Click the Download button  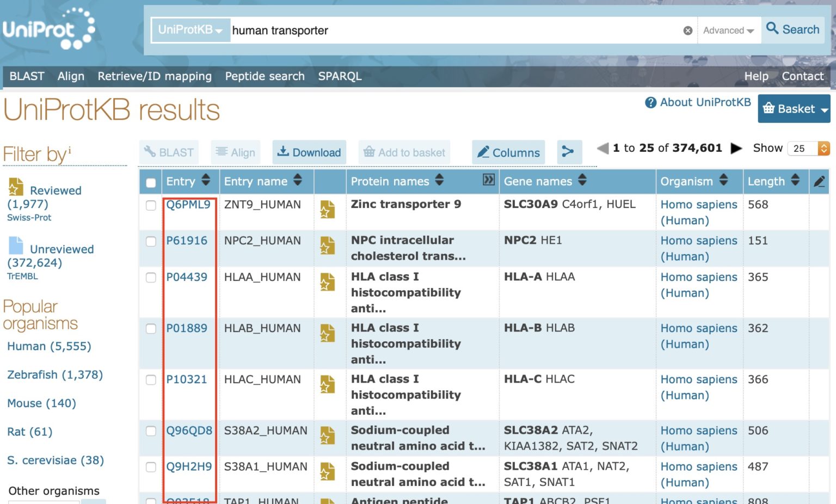pos(309,152)
